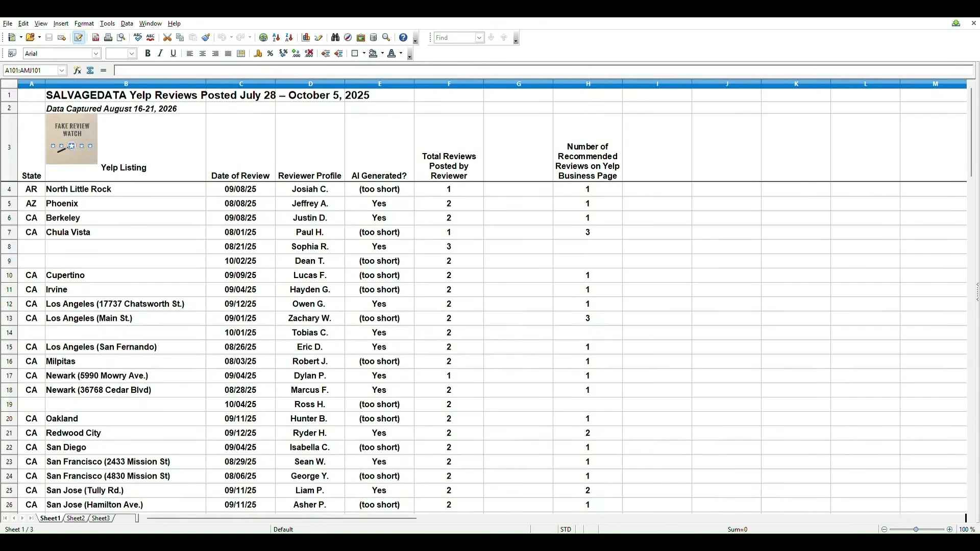Open the Open-file recent dropdown arrow

(x=39, y=38)
